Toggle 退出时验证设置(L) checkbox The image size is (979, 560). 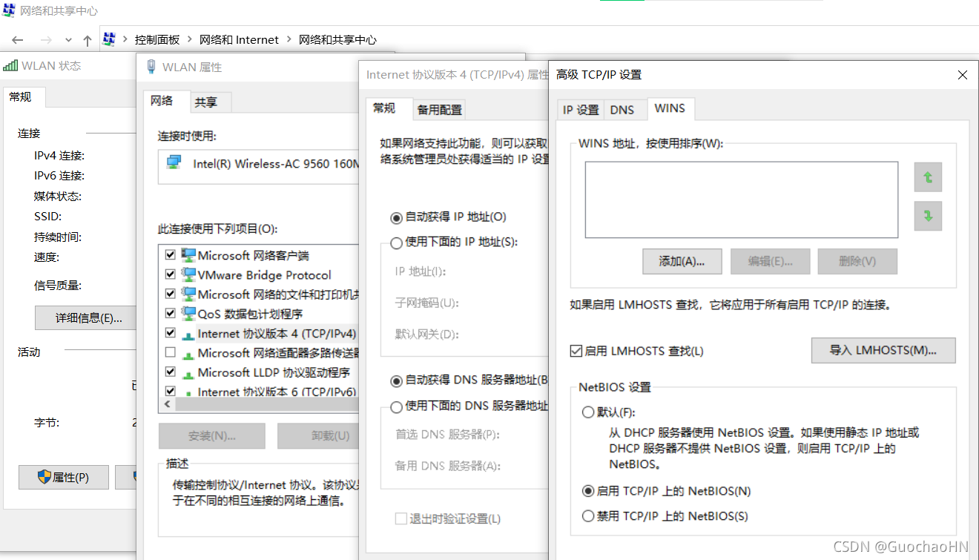401,518
